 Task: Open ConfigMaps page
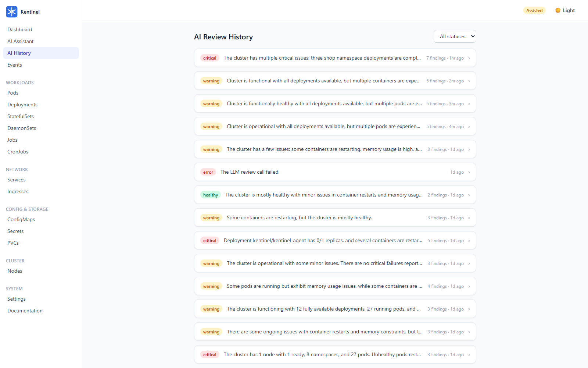[41, 219]
